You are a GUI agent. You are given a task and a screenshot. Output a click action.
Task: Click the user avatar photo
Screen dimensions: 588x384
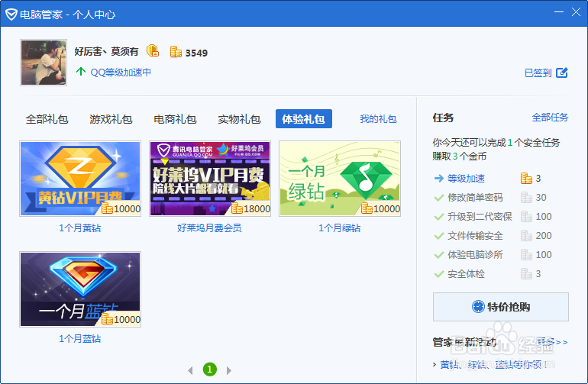44,63
